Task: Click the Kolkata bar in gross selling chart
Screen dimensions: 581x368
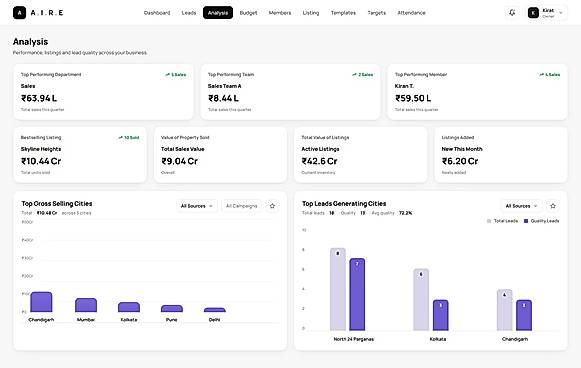Action: 129,307
